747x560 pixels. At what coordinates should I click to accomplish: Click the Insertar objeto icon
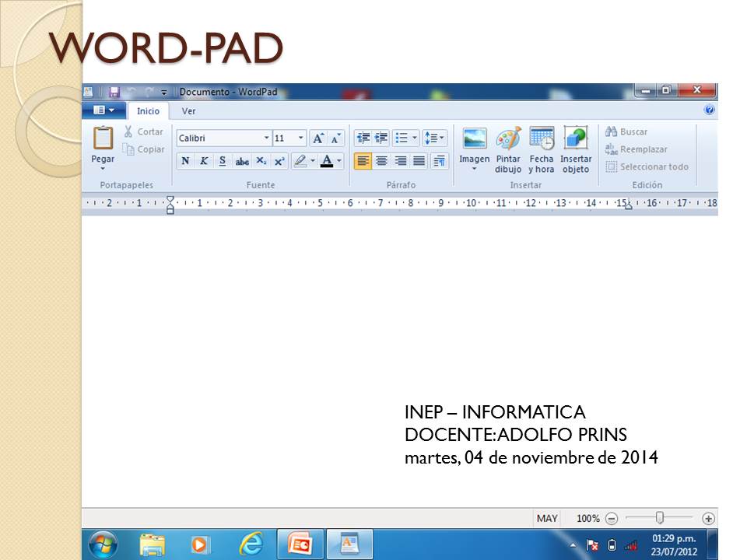[576, 138]
